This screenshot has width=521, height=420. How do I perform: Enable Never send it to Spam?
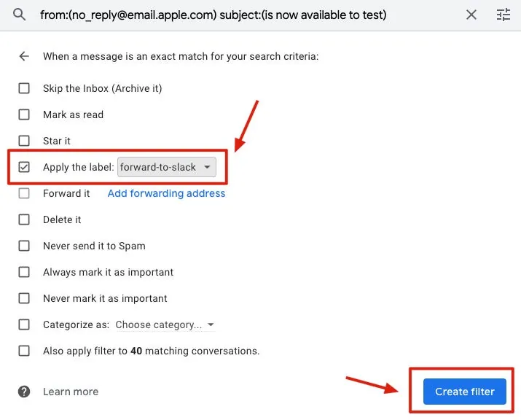[x=24, y=246]
